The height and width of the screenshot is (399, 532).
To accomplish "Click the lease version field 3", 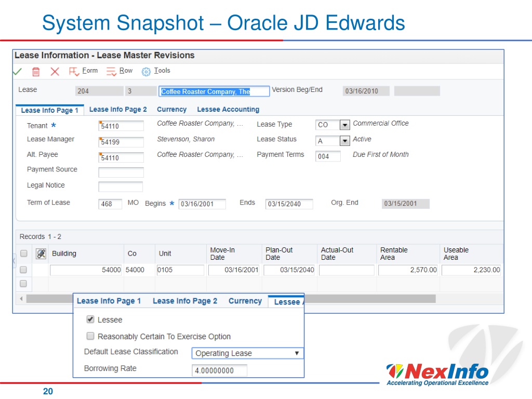I will coord(141,91).
